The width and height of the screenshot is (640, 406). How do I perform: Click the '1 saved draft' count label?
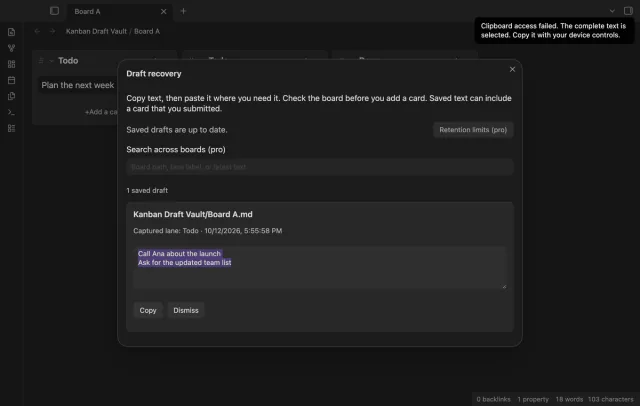147,191
